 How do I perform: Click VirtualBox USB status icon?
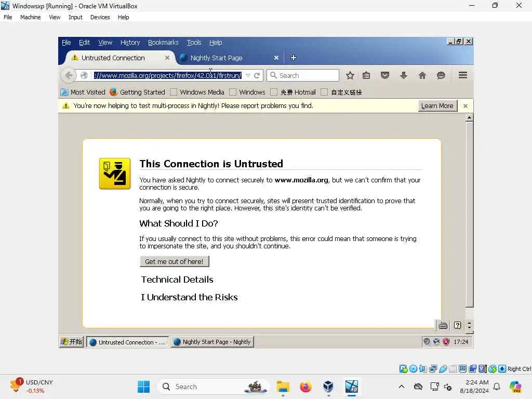443,369
